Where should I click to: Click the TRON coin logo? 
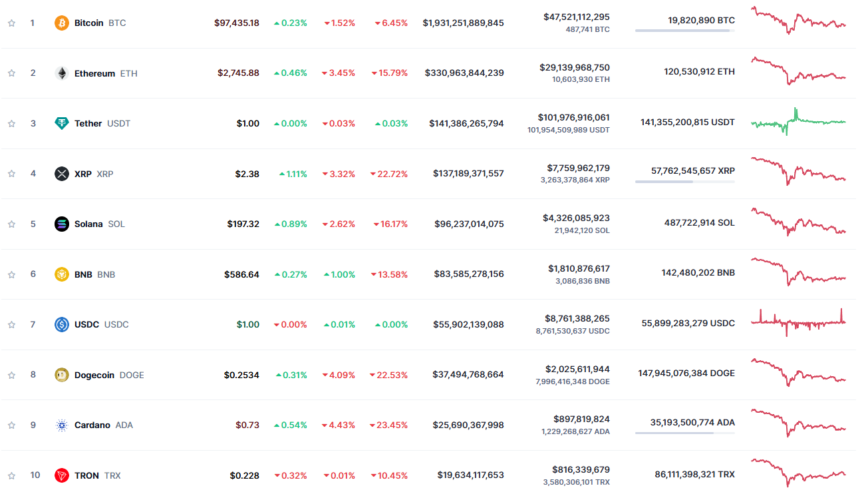tap(62, 475)
